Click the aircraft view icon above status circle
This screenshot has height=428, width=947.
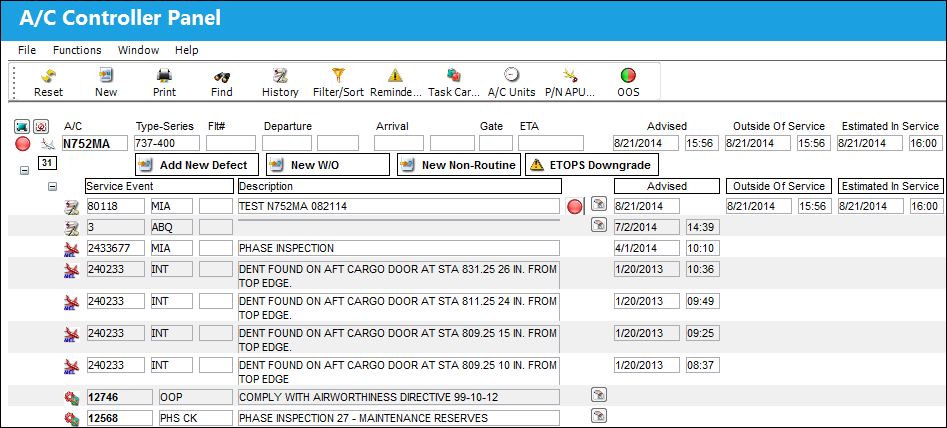click(22, 126)
